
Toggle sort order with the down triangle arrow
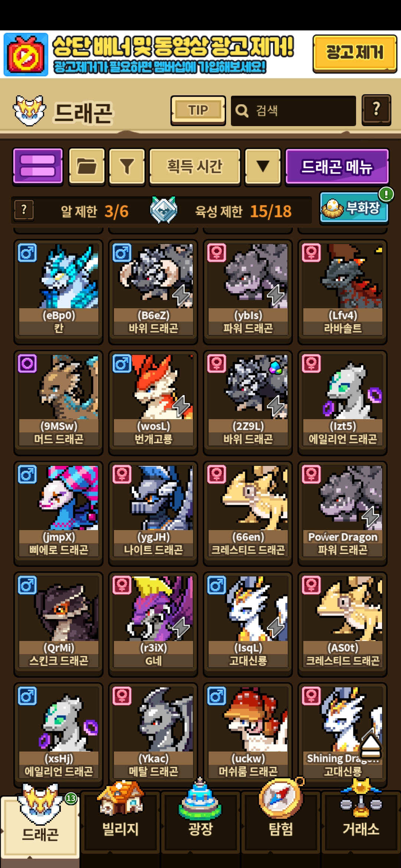[263, 166]
